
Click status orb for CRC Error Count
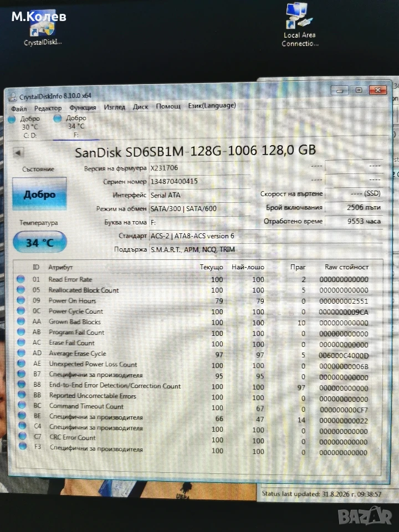(x=22, y=436)
